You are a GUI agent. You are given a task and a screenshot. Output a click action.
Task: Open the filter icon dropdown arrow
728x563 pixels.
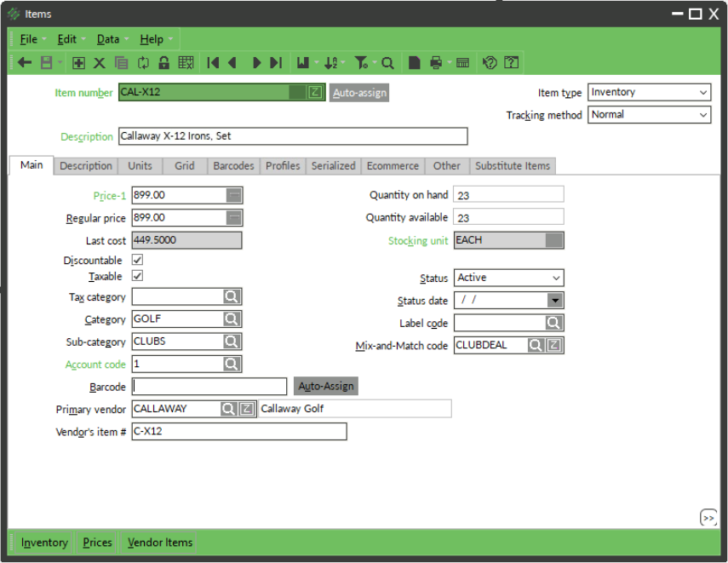[374, 62]
